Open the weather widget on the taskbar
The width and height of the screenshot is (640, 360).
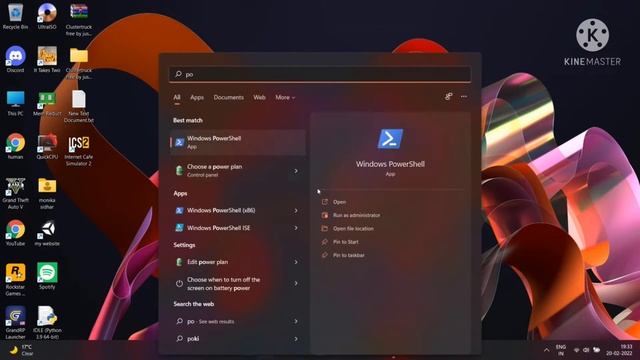click(x=21, y=350)
